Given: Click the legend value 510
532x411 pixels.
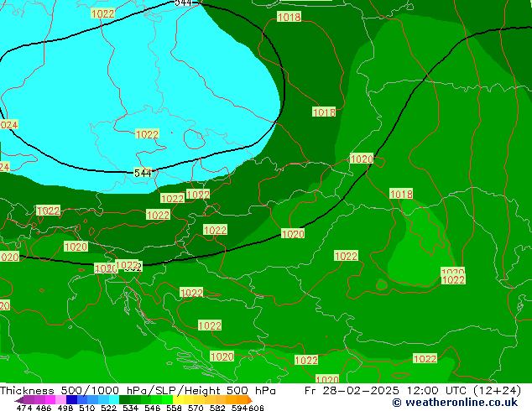Looking at the screenshot, I should pos(87,408).
